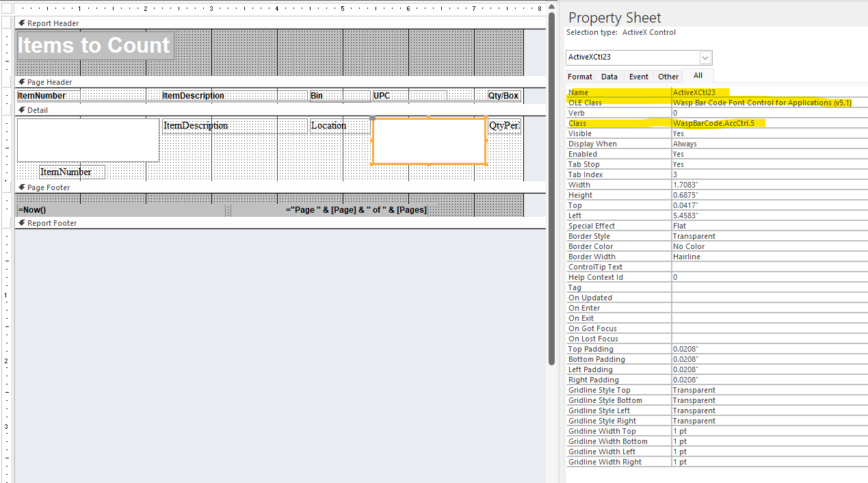The width and height of the screenshot is (868, 483).
Task: Click the Width property value field
Action: (770, 185)
